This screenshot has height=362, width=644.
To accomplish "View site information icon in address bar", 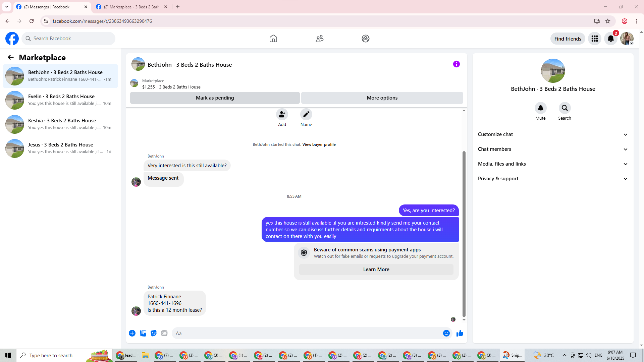I will pos(46,21).
